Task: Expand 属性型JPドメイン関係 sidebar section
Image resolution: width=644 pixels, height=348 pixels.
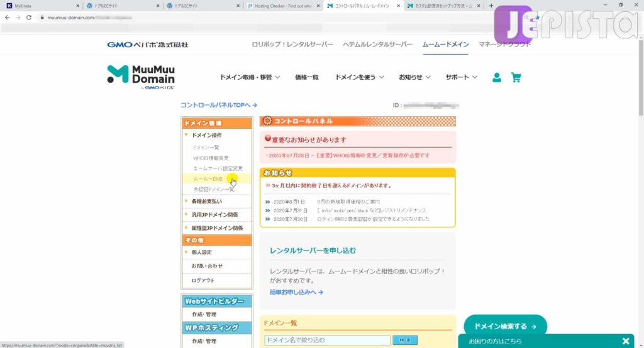Action: tap(217, 228)
